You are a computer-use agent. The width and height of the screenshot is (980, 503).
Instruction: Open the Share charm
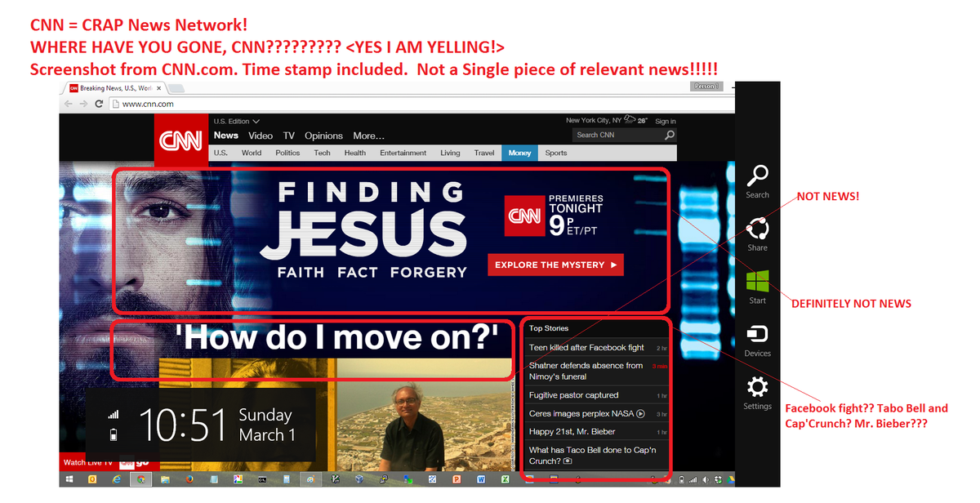point(757,235)
